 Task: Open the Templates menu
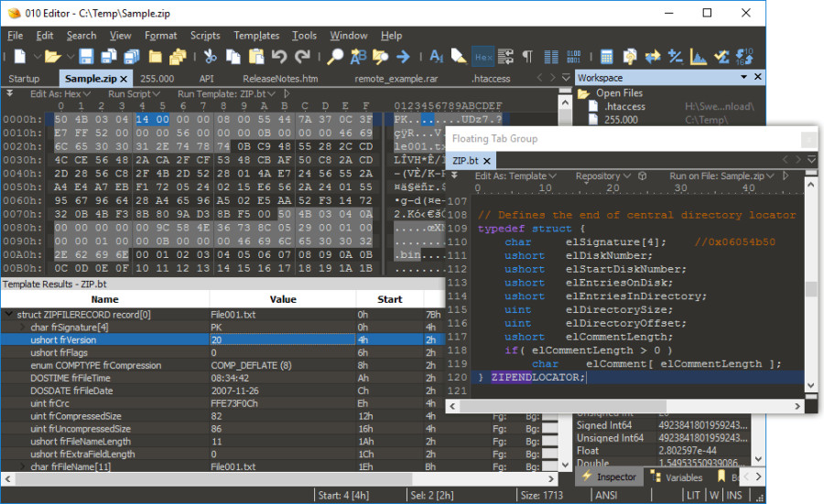256,36
